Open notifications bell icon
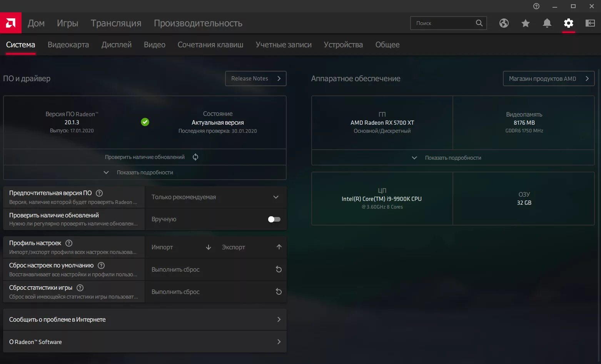Image resolution: width=601 pixels, height=364 pixels. click(547, 23)
